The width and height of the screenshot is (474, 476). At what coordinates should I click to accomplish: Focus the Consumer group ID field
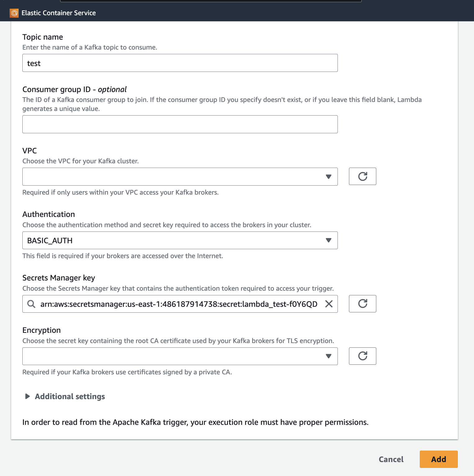(180, 124)
